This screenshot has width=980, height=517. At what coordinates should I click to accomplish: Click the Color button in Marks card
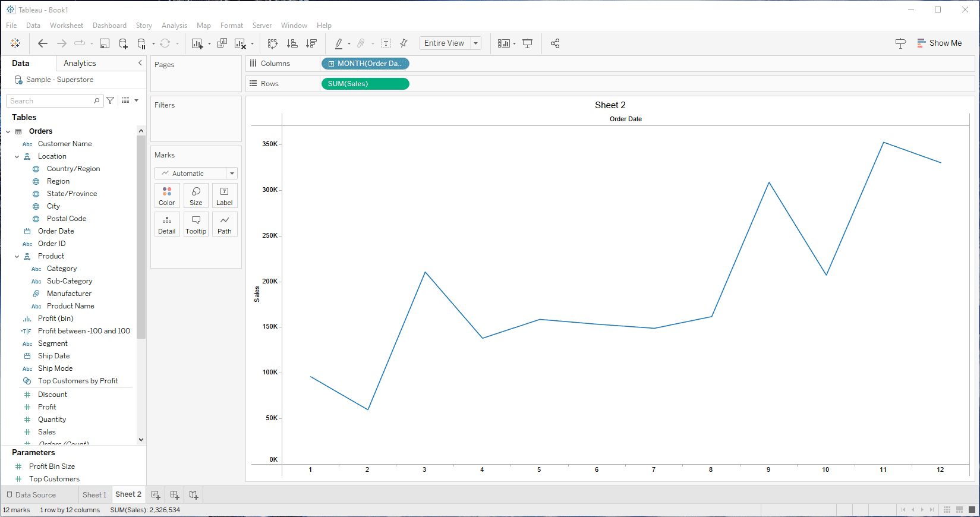[167, 196]
